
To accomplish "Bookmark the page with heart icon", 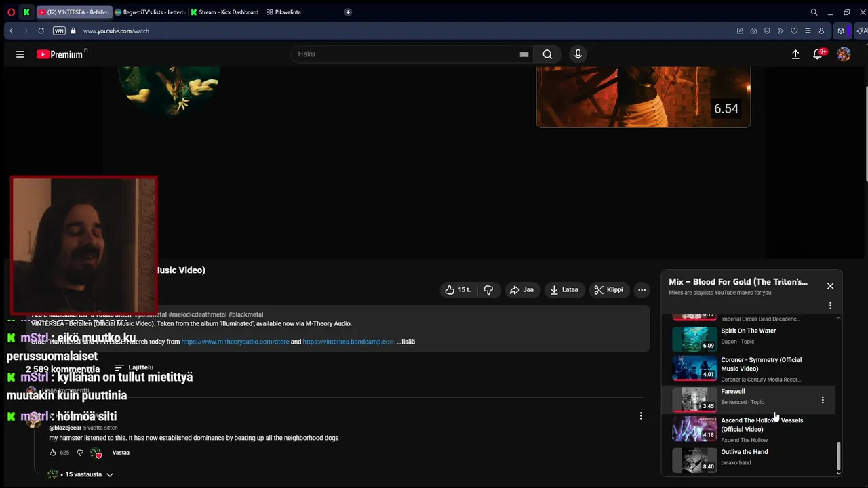I will click(794, 30).
